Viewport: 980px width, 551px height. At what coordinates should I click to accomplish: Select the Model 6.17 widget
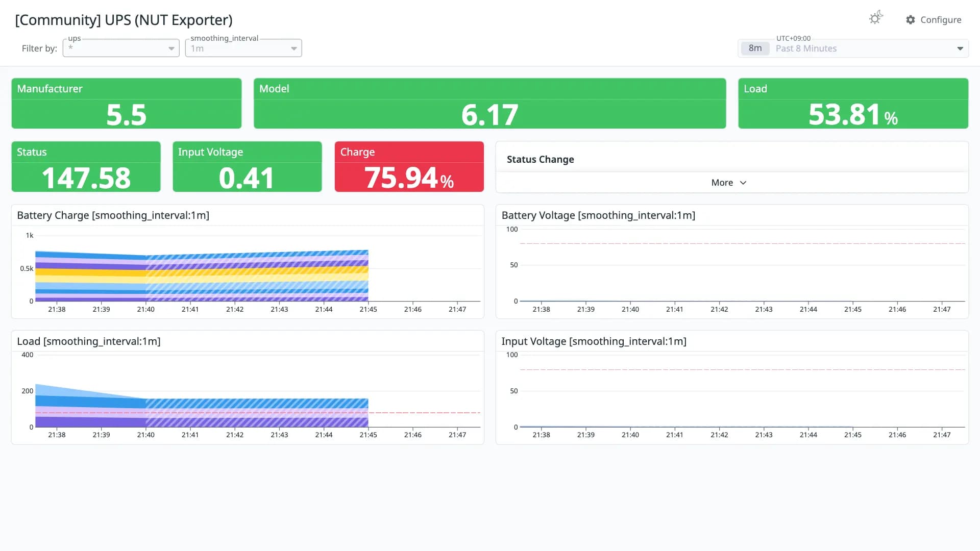(490, 103)
